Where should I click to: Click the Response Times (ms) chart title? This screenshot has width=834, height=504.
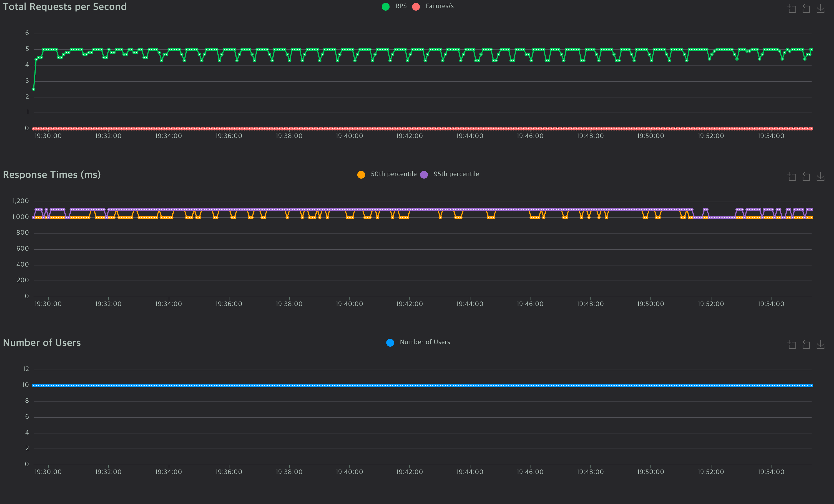tap(52, 174)
